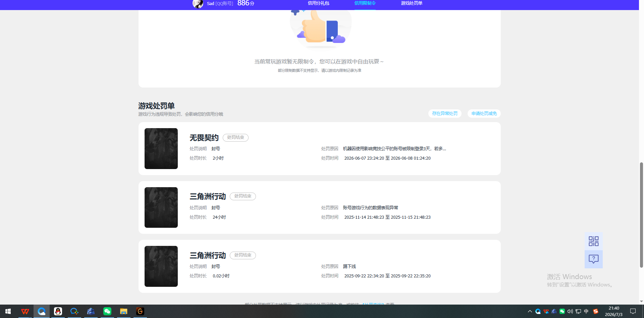Click the Sad user avatar

[x=198, y=4]
